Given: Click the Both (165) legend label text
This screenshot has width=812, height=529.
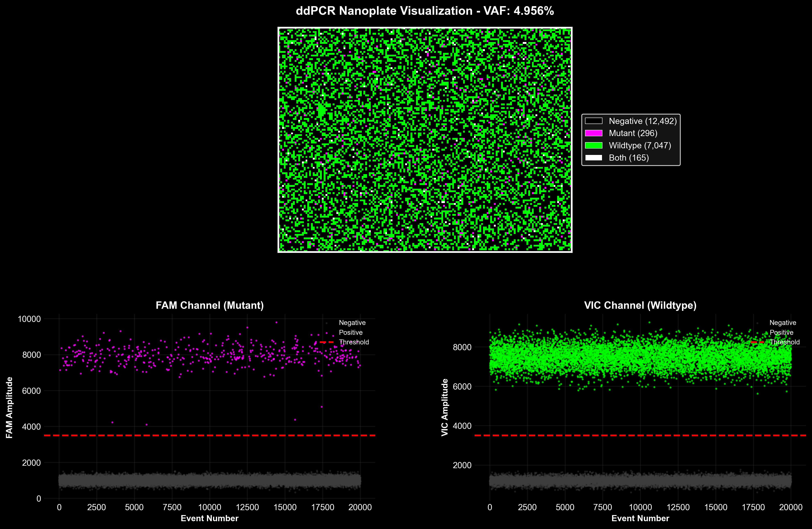Looking at the screenshot, I should coord(629,158).
